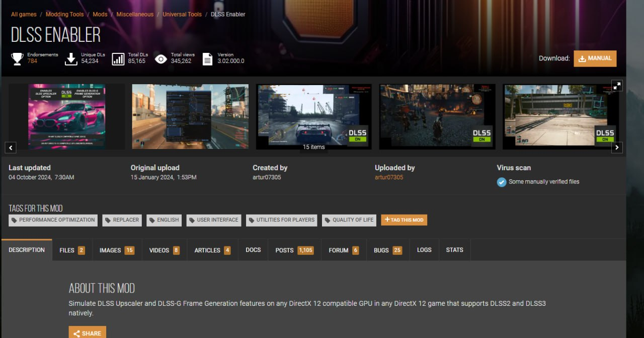
Task: Click the Tag This Mod button
Action: tap(404, 220)
